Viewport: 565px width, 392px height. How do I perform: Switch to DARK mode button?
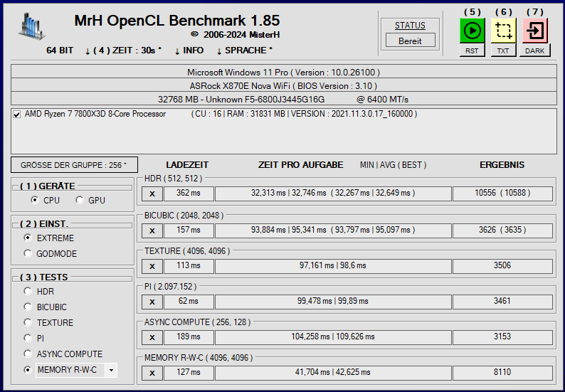534,51
